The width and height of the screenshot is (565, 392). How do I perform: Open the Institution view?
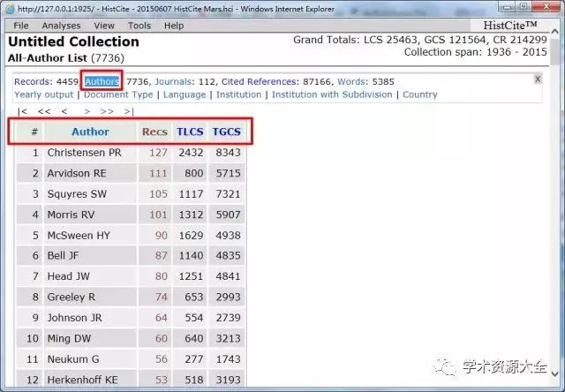pyautogui.click(x=239, y=94)
